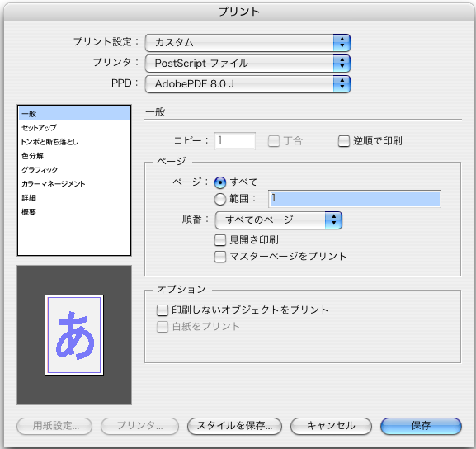Click the キャンセル button
The image size is (476, 449).
[331, 426]
